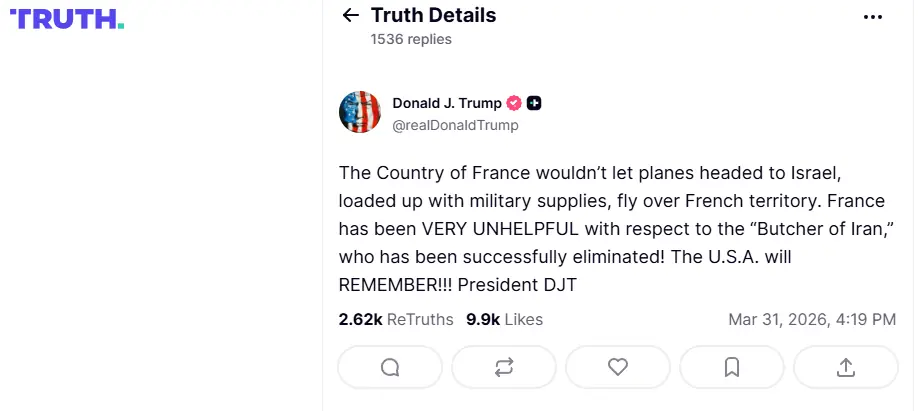Bookmark this Truth post
The height and width of the screenshot is (411, 918).
click(731, 367)
